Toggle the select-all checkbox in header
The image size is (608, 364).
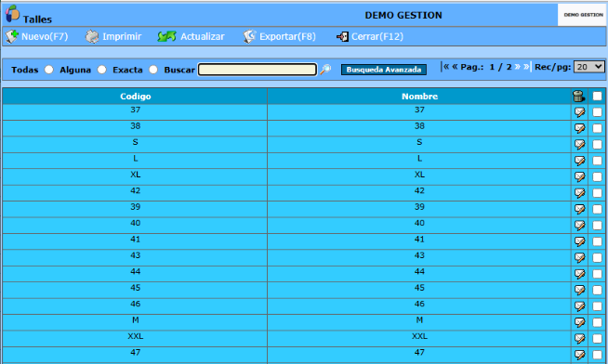(597, 96)
